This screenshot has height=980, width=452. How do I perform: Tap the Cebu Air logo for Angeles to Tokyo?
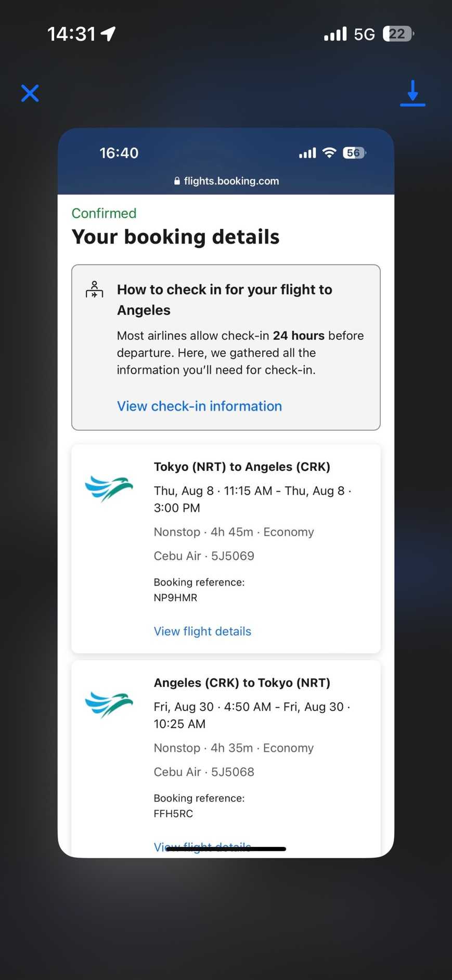109,705
